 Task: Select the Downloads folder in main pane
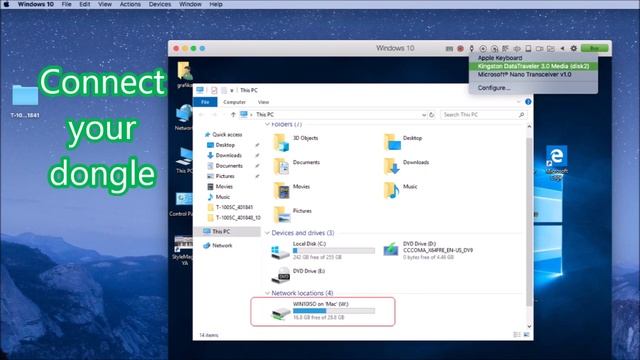pyautogui.click(x=407, y=166)
